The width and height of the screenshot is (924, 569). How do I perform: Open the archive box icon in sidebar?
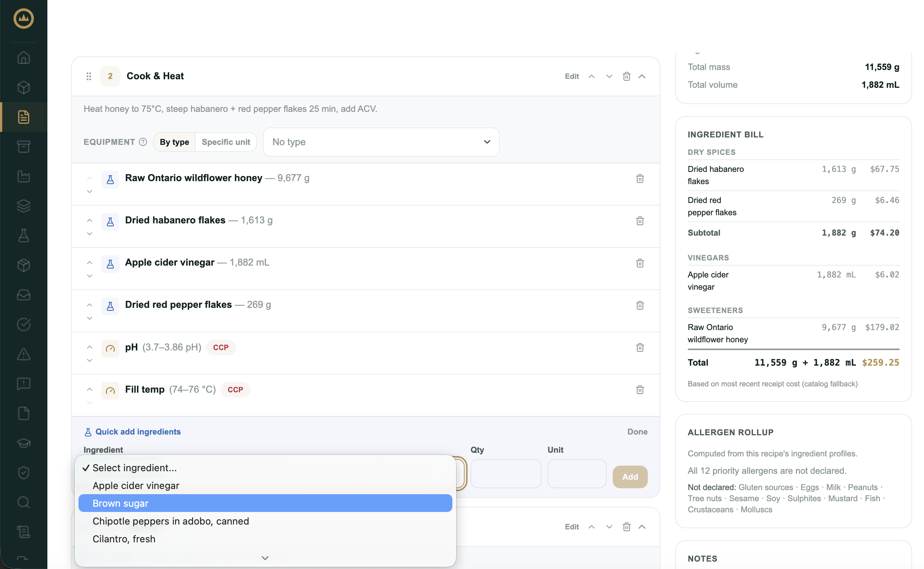(24, 146)
